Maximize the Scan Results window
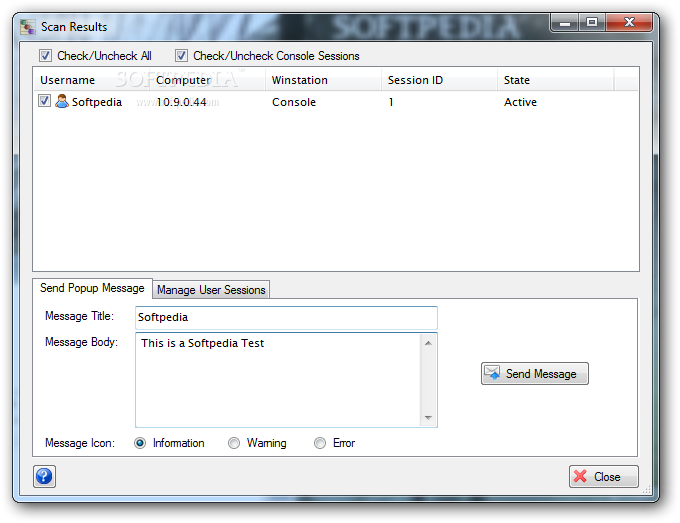680x523 pixels. pos(592,23)
